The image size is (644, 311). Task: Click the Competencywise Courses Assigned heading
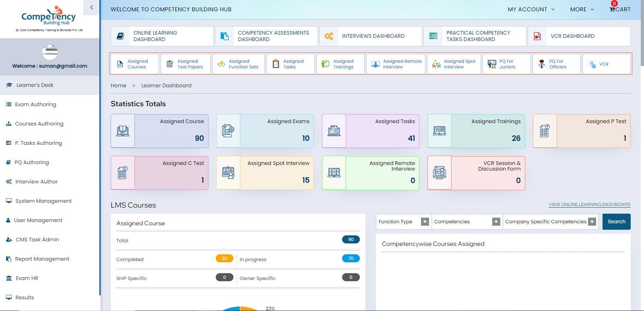click(433, 244)
